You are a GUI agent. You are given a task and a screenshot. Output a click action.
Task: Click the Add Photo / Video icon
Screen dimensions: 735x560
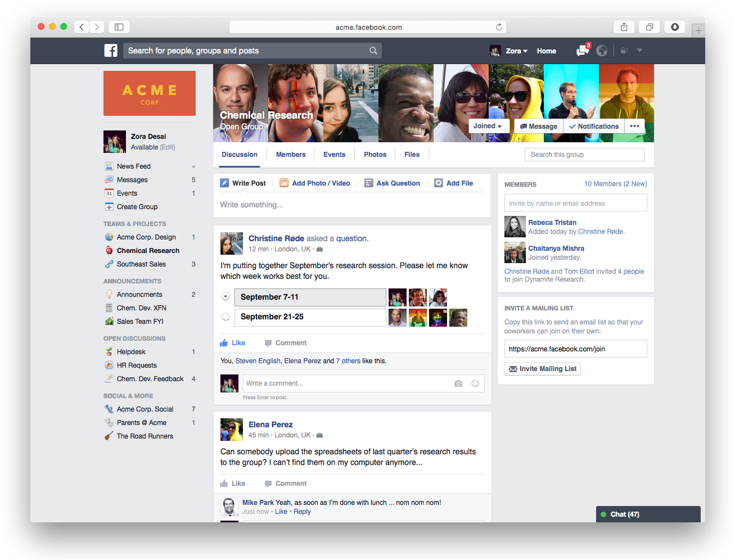click(x=284, y=183)
